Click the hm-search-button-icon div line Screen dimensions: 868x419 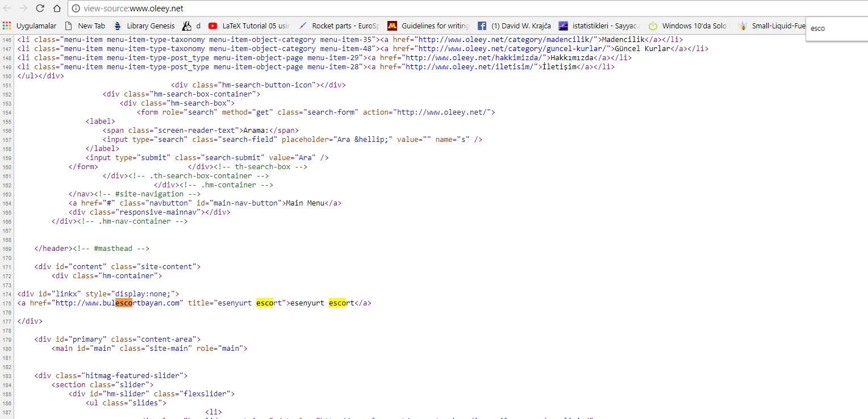tap(258, 85)
